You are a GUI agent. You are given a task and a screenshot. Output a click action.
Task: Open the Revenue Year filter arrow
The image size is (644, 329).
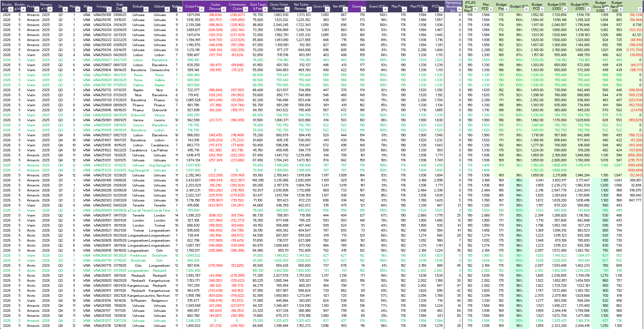(x=50, y=9)
